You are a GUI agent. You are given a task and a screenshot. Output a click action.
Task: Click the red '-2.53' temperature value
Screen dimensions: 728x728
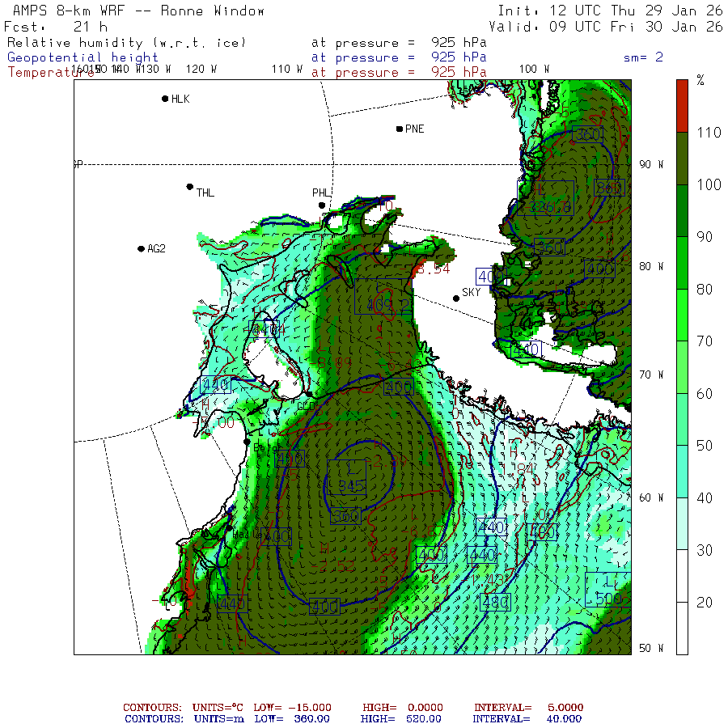click(x=333, y=566)
